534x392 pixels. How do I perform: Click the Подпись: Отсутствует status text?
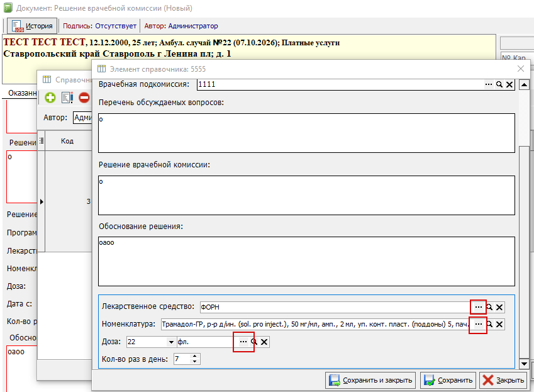click(99, 26)
